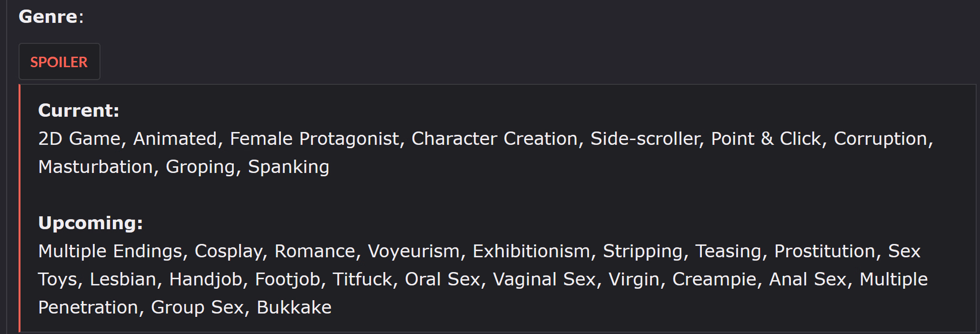Select the Character Creation tag
The height and width of the screenshot is (334, 980).
tap(494, 139)
